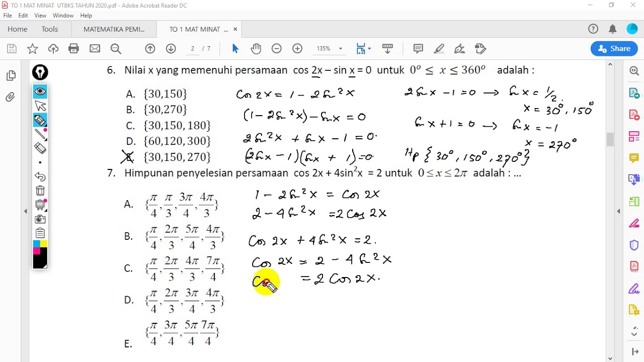This screenshot has height=362, width=644.
Task: Expand the left navigation pane arrow
Action: coord(26,211)
